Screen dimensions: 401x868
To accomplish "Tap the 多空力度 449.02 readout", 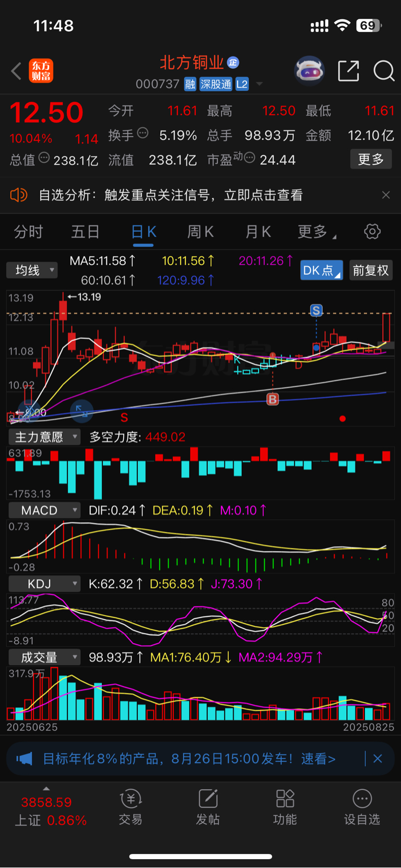I will (x=137, y=437).
